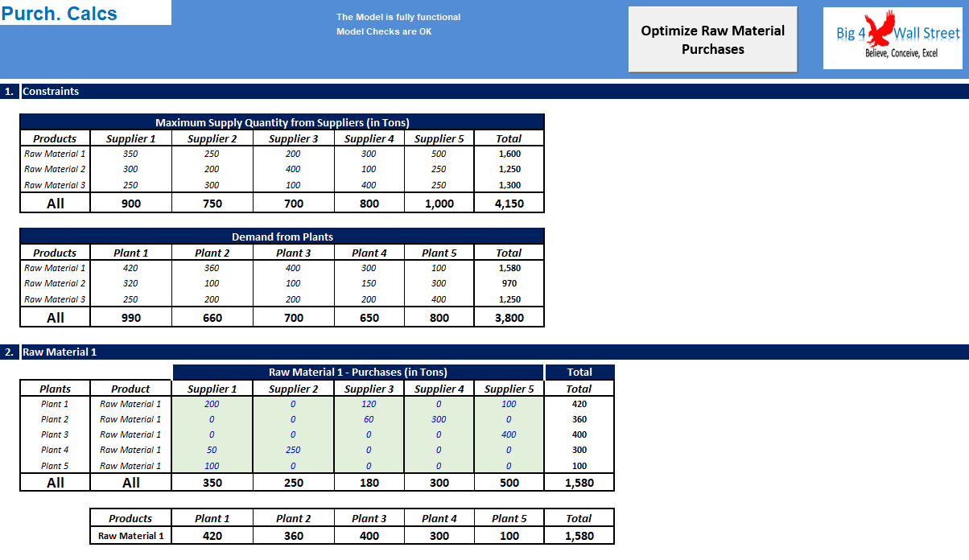Select supply total 1,300 for Raw Material 3
Screen dimensions: 969x560
click(x=509, y=185)
